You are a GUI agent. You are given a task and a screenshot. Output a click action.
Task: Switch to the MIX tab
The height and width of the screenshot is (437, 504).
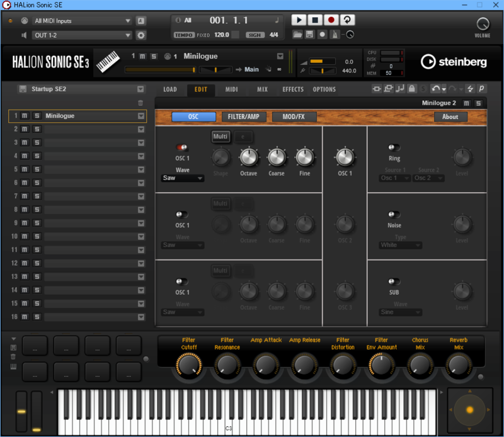click(262, 89)
